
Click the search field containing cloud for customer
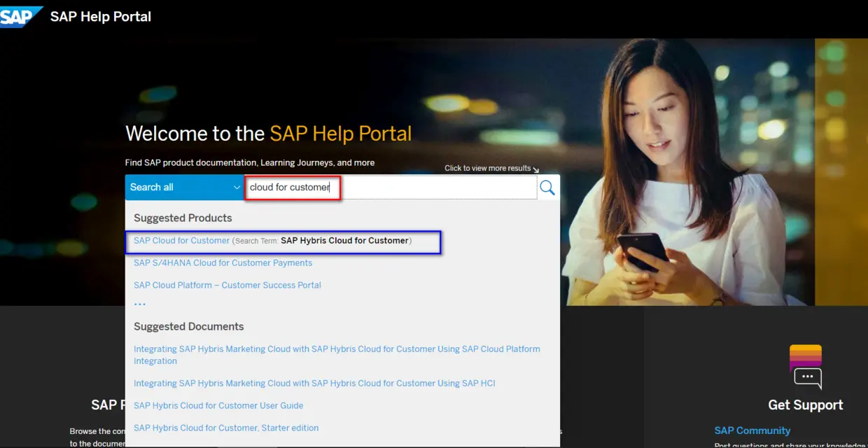(391, 188)
